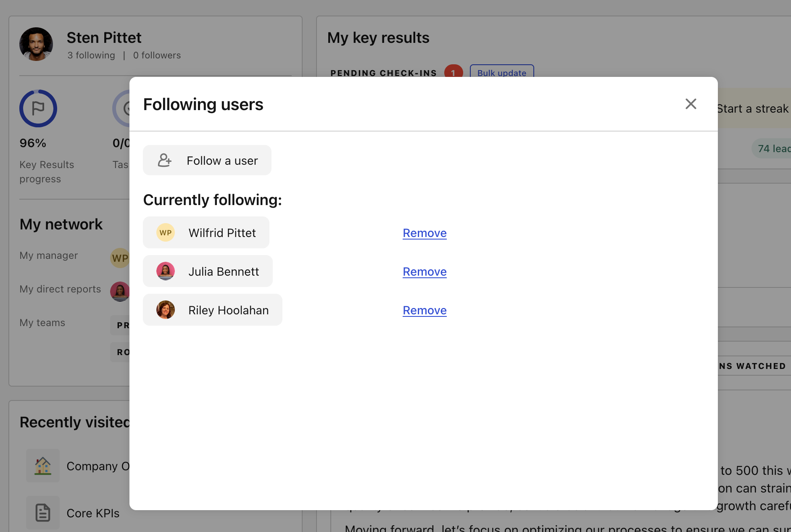Click the Bulk update button
The width and height of the screenshot is (791, 532).
502,72
